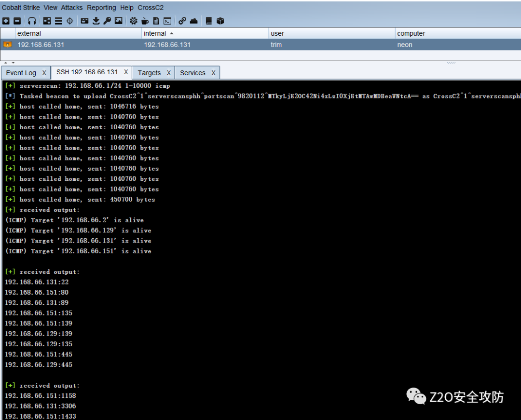
Task: Click the coffee cup Java applet icon
Action: pos(145,21)
